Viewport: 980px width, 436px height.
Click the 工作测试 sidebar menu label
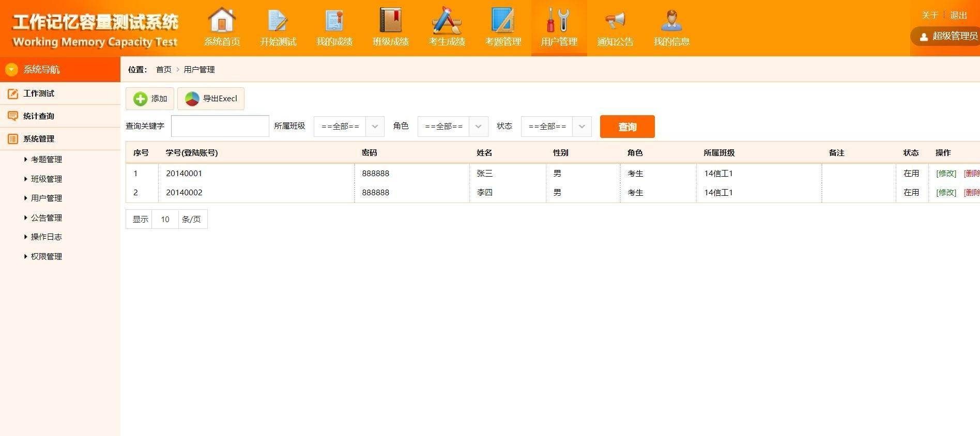[x=39, y=94]
